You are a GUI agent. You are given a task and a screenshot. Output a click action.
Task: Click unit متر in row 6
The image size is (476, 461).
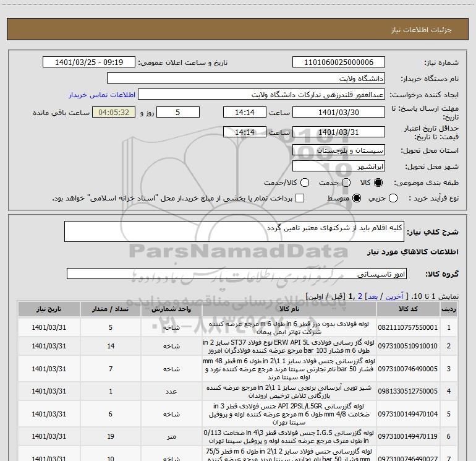171,437
